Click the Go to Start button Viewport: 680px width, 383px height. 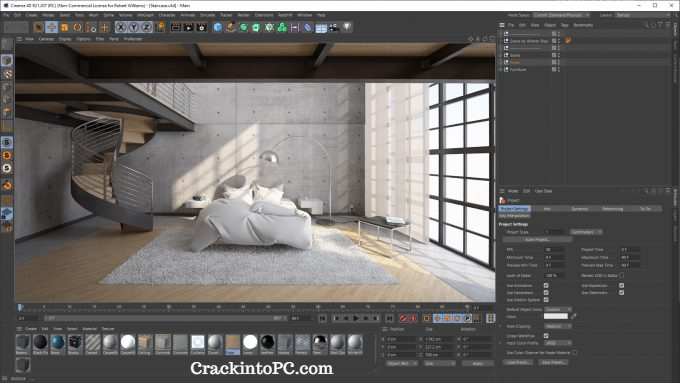323,318
